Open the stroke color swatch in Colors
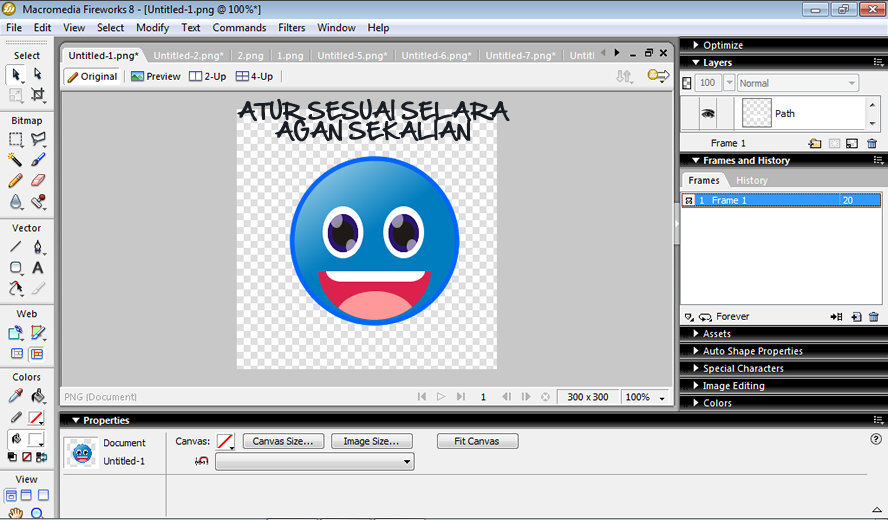 coord(36,418)
